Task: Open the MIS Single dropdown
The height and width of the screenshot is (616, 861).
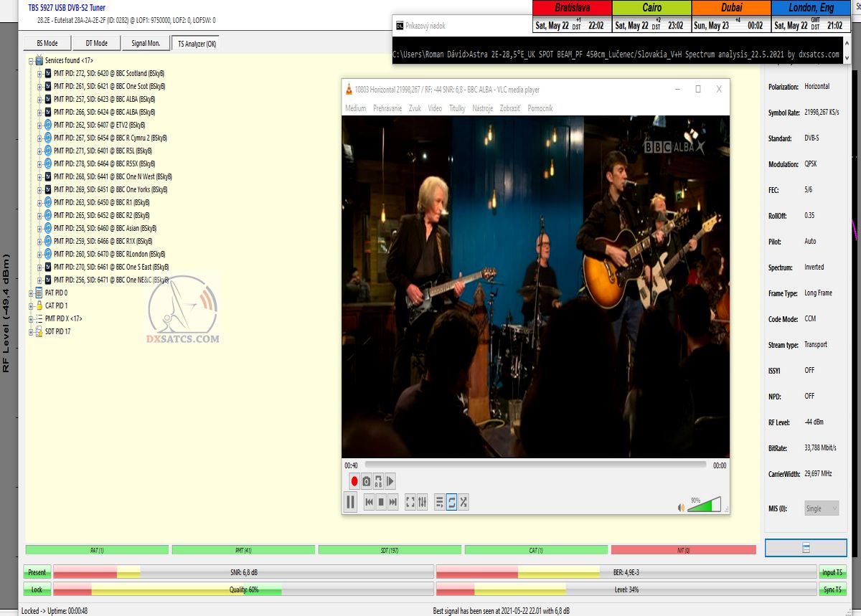Action: tap(822, 508)
